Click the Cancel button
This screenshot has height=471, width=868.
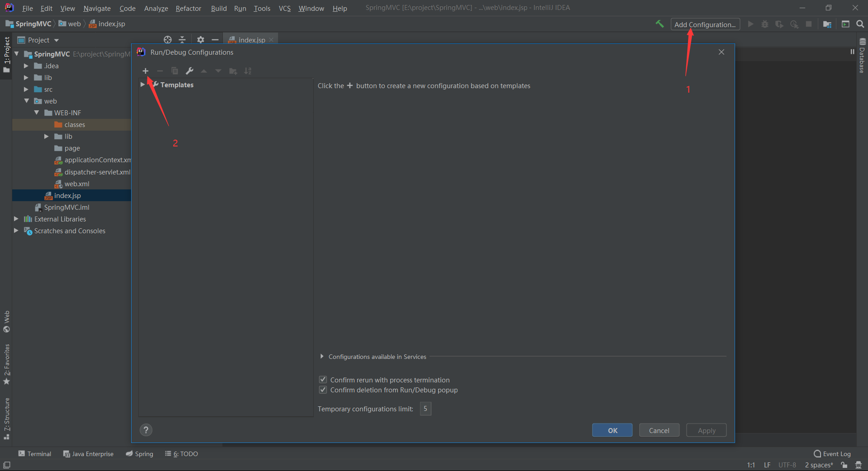click(x=659, y=430)
